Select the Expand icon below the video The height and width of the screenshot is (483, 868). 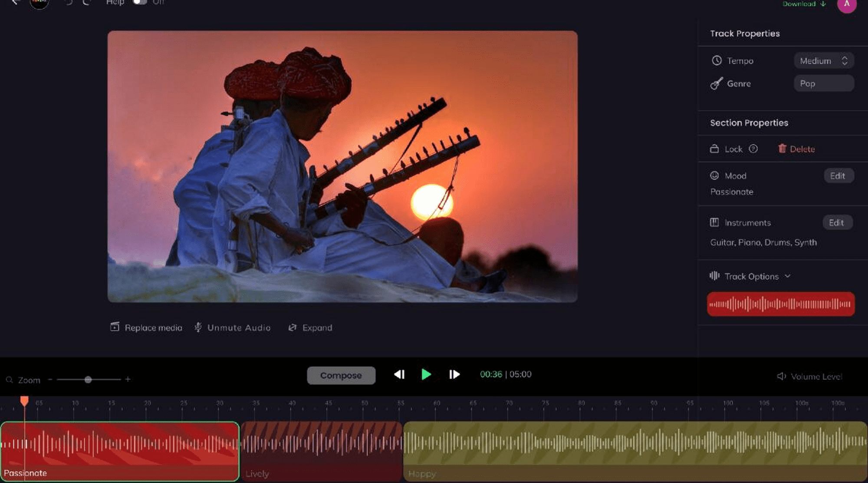pyautogui.click(x=292, y=328)
